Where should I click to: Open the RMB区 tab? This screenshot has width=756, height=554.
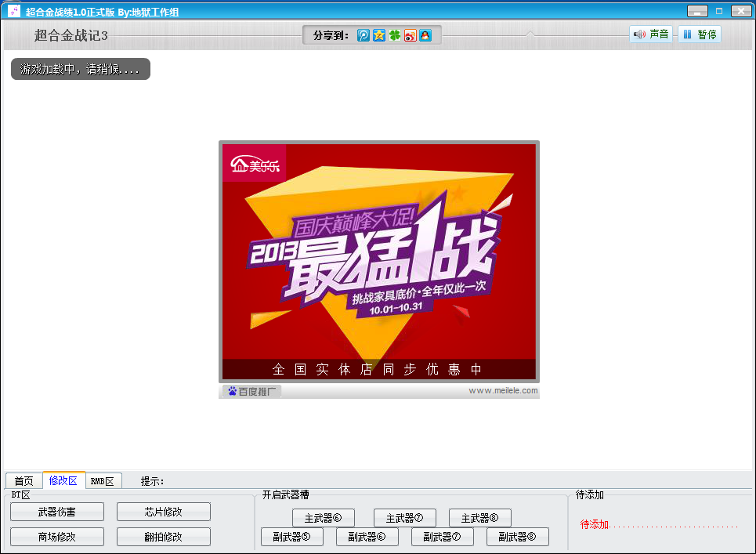(x=103, y=480)
